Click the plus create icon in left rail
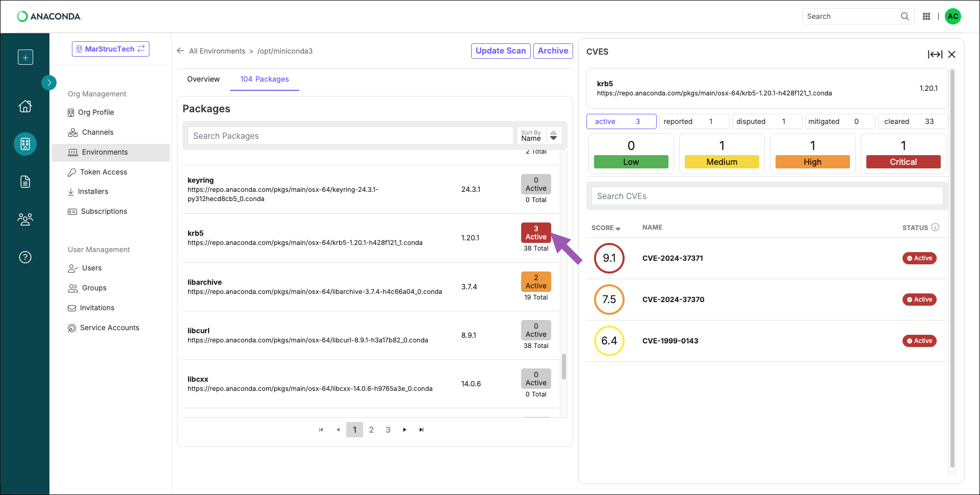The width and height of the screenshot is (980, 495). click(25, 57)
